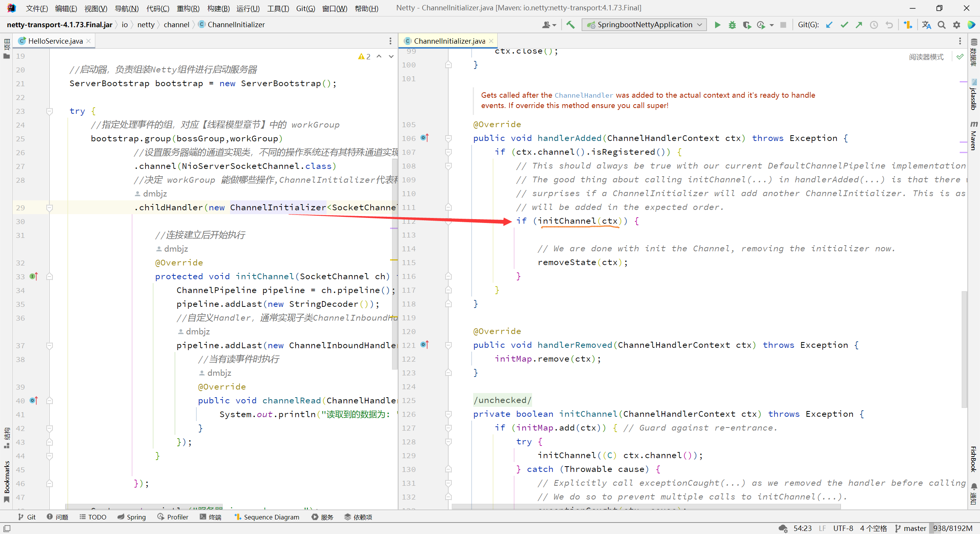Click the Git commit checkmark icon
This screenshot has height=534, width=980.
(844, 25)
